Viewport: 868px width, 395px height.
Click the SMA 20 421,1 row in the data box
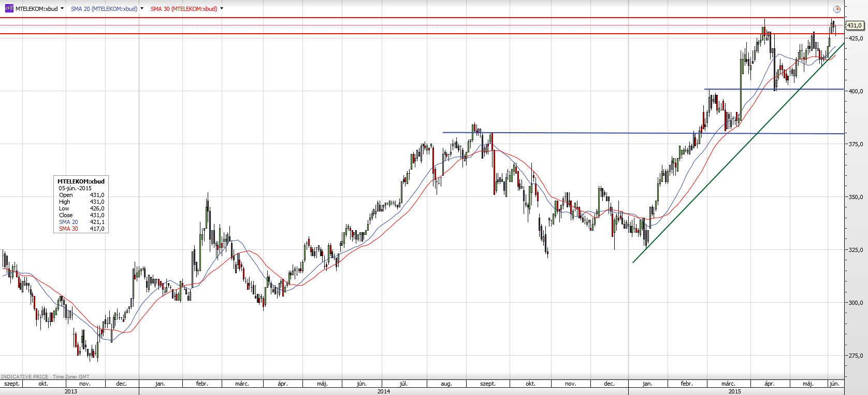click(x=81, y=222)
